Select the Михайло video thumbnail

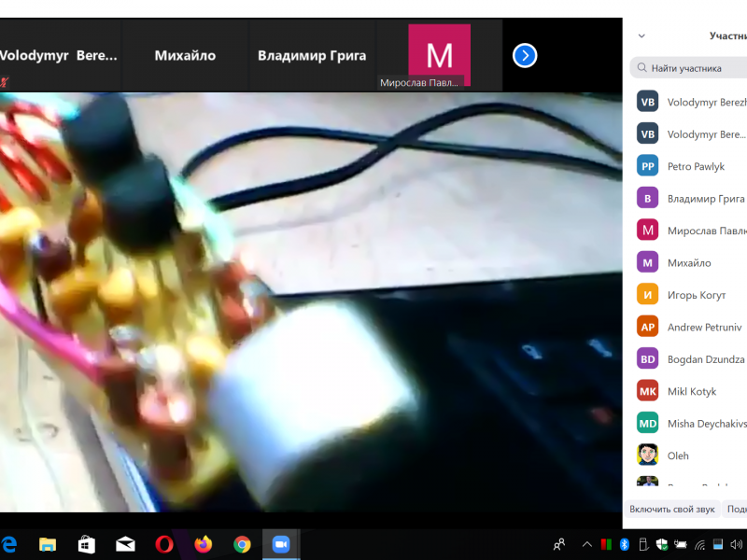[185, 56]
